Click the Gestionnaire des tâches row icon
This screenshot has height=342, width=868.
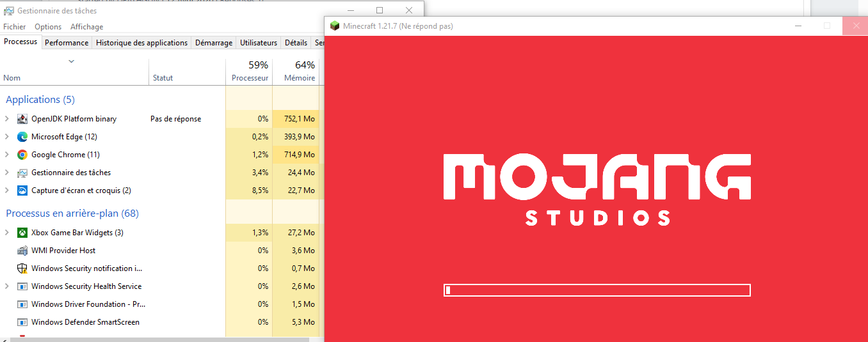(x=22, y=173)
